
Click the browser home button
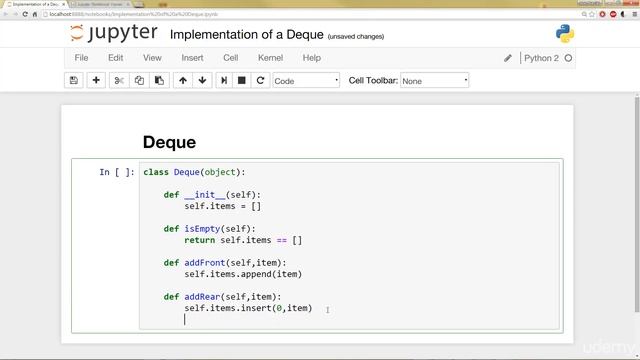point(35,14)
